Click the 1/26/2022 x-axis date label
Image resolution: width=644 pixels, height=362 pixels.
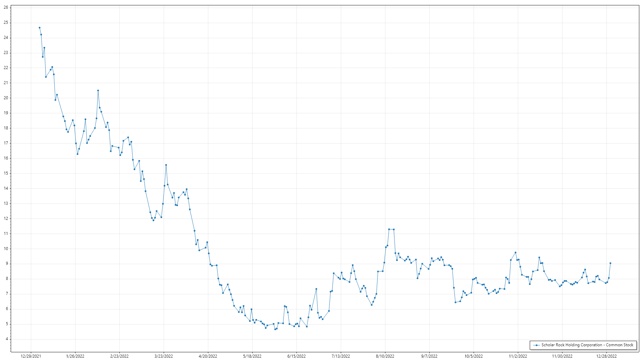[75, 356]
